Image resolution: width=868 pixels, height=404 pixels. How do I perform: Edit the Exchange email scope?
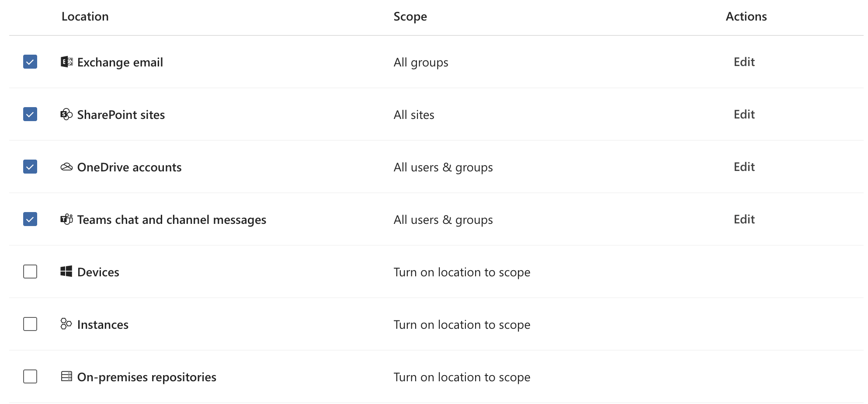[x=744, y=62]
